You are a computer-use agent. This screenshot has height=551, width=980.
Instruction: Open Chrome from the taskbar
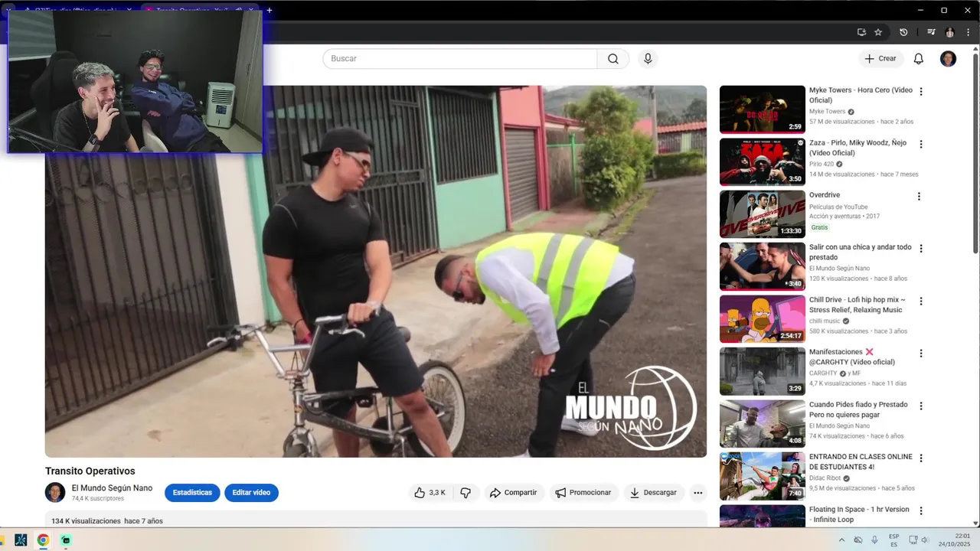pos(43,540)
